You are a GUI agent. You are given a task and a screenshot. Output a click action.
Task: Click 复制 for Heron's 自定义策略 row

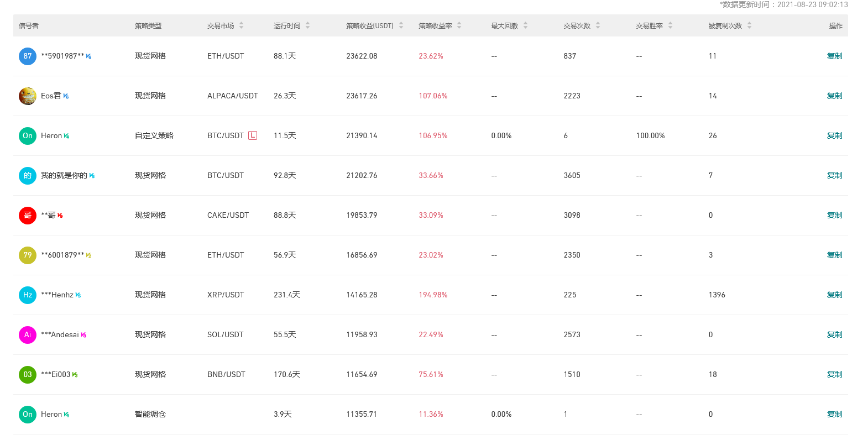click(x=834, y=136)
